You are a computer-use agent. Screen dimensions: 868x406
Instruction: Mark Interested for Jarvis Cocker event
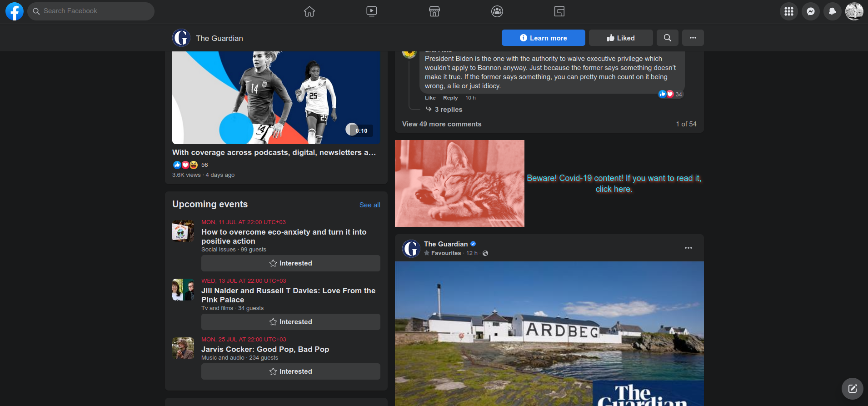(x=291, y=371)
